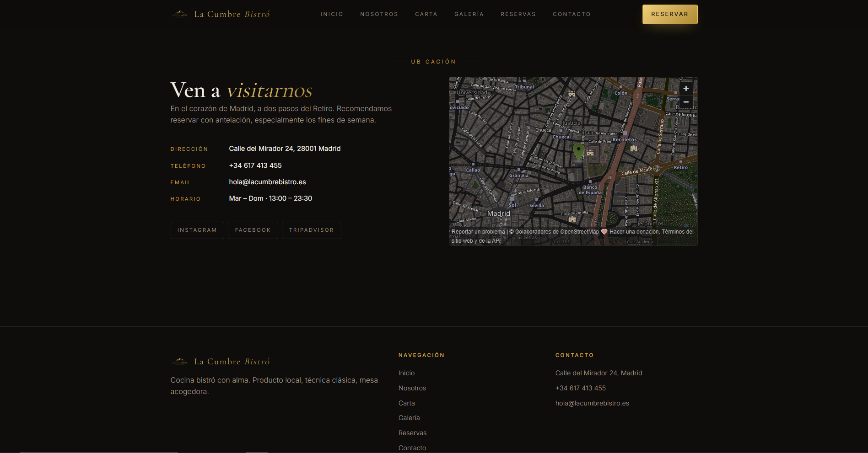Click the Ubicación section label
The width and height of the screenshot is (868, 453).
(434, 62)
